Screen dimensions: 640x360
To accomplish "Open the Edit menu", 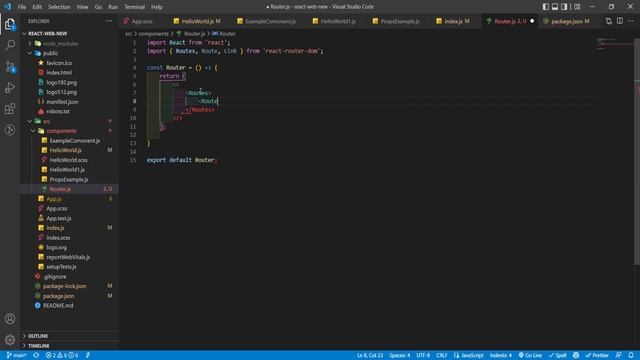I will click(x=37, y=7).
